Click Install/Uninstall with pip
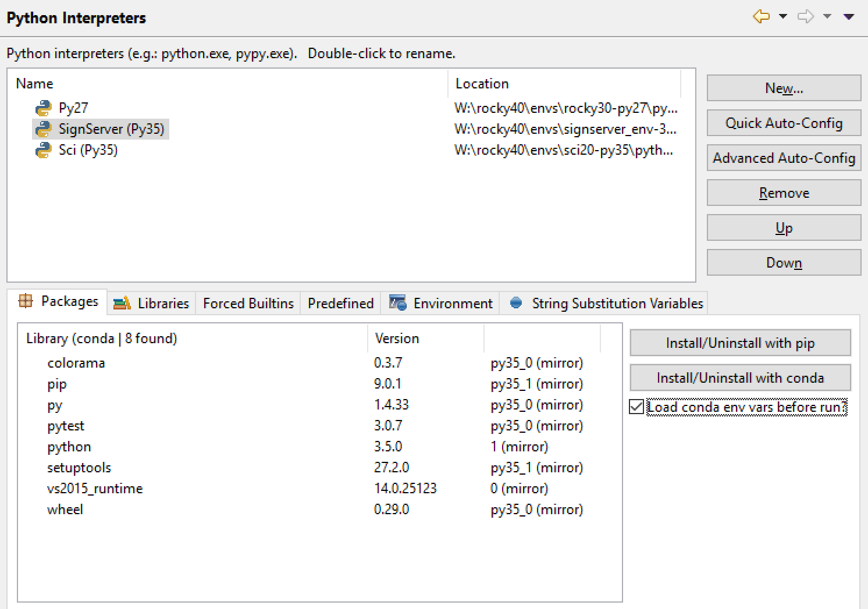Screen dimensions: 868x609 pyautogui.click(x=740, y=343)
